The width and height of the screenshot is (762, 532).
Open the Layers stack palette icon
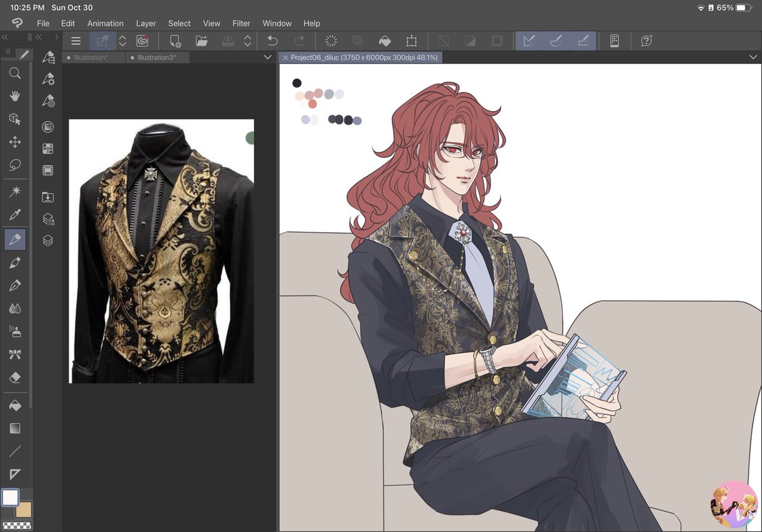pos(48,241)
